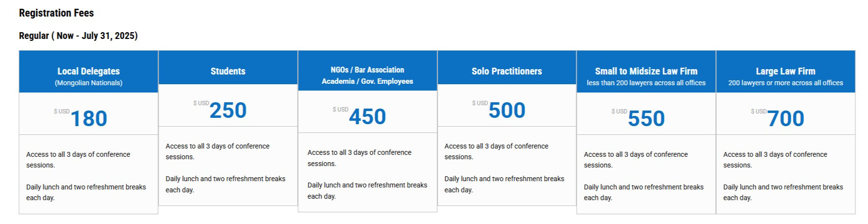
Task: Click the 250 USD price
Action: tap(228, 110)
